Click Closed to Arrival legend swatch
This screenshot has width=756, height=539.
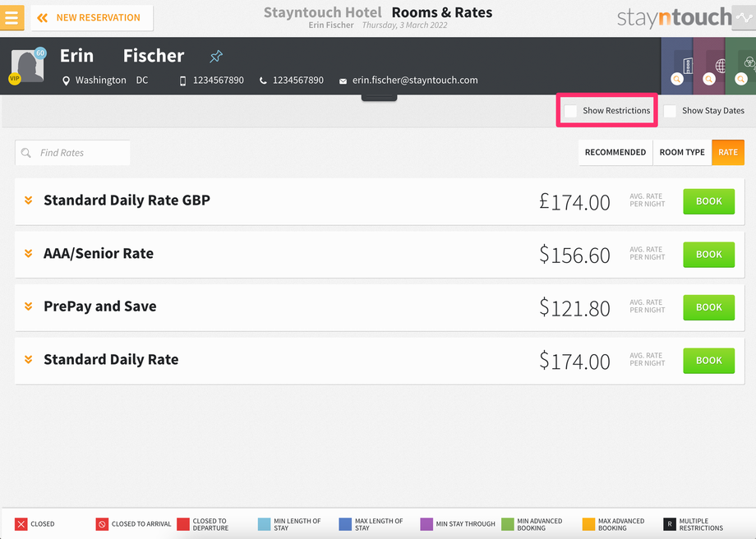[x=102, y=524]
